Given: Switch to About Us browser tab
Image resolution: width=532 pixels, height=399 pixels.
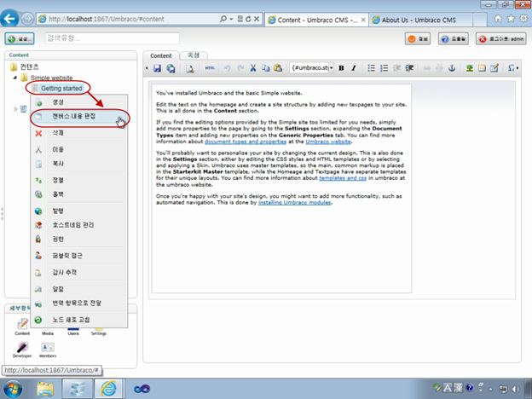Looking at the screenshot, I should [x=420, y=20].
